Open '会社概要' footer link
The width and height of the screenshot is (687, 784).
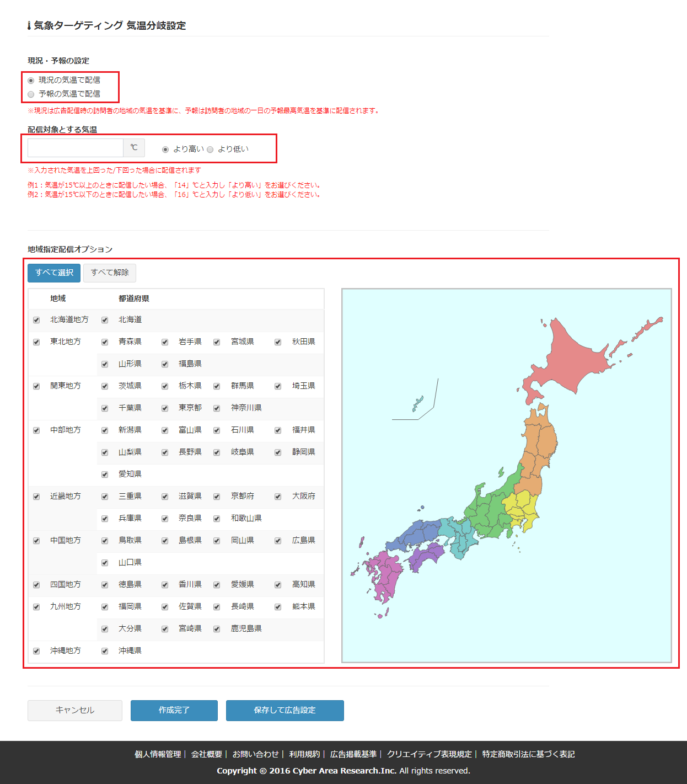tap(207, 754)
